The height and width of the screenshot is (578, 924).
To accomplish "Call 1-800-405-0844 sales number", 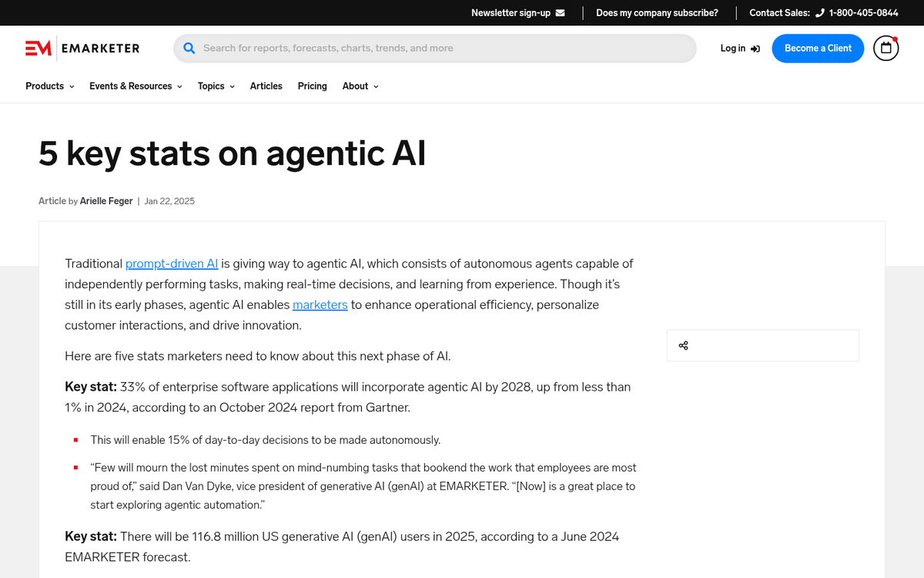I will (863, 13).
